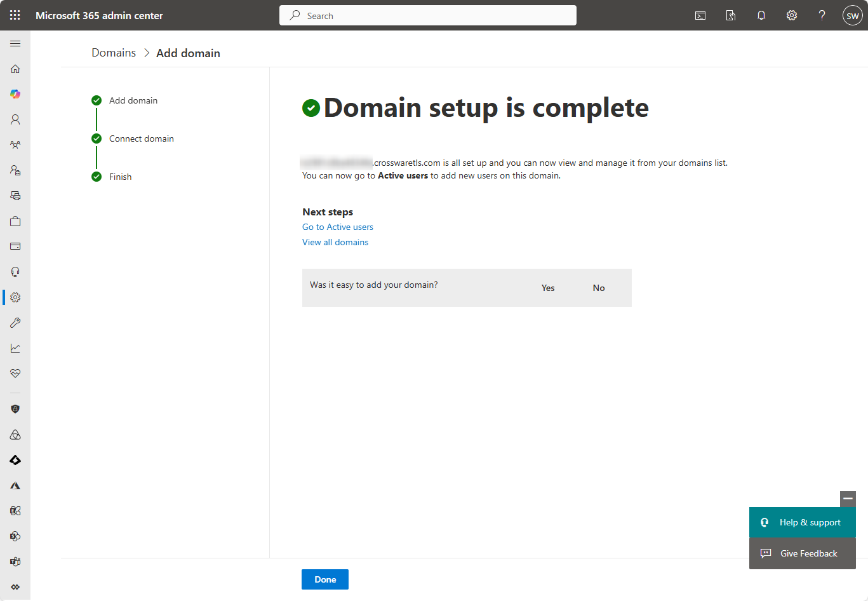Open the notifications bell
This screenshot has height=601, width=868.
[761, 15]
